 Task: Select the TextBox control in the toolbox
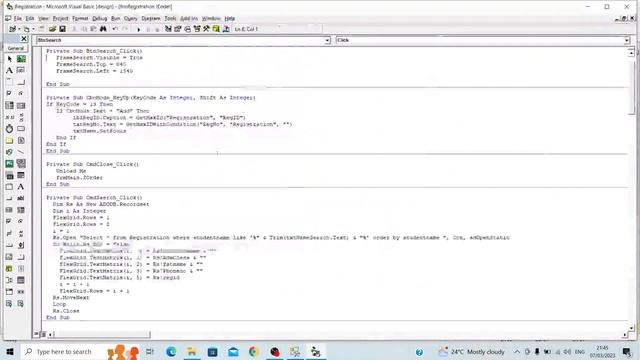(21, 71)
